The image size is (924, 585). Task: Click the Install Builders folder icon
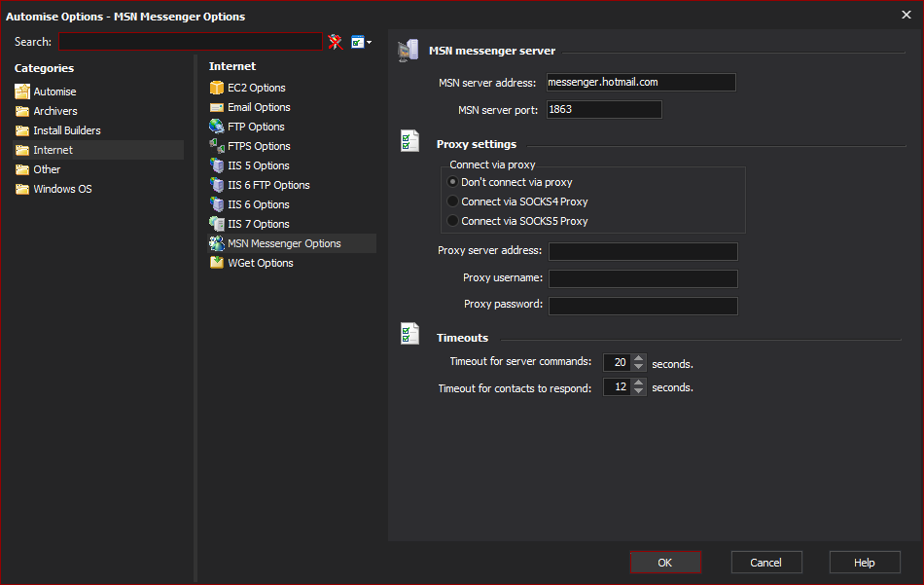(22, 130)
